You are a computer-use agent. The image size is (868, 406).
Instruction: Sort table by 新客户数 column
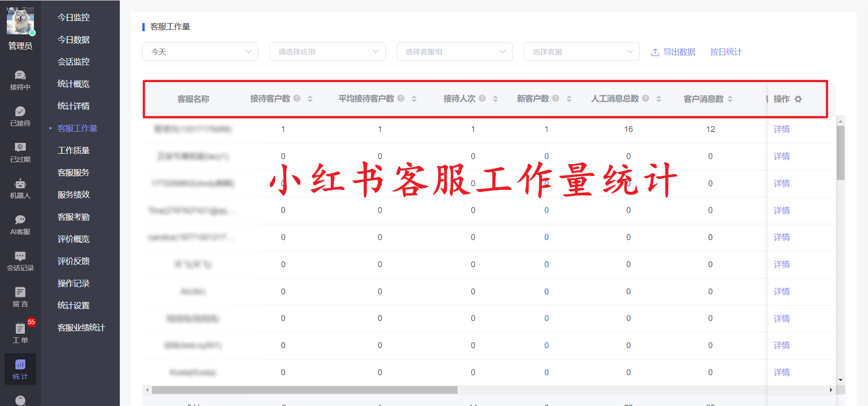point(569,99)
